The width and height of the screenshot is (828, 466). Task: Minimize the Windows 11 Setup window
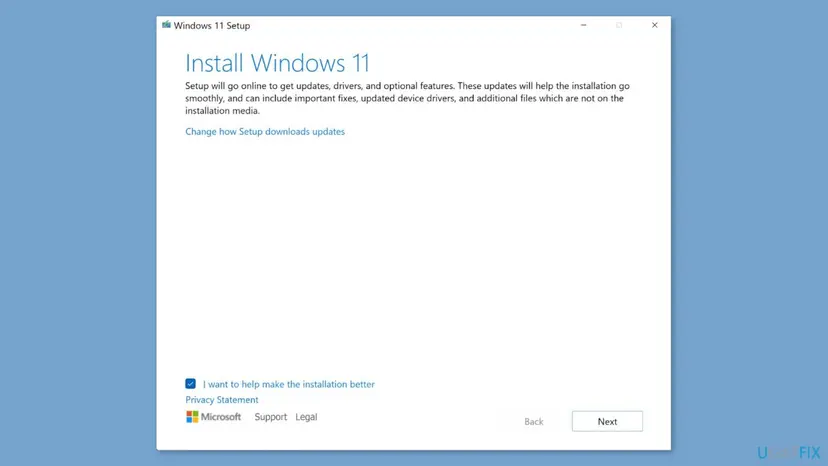584,25
